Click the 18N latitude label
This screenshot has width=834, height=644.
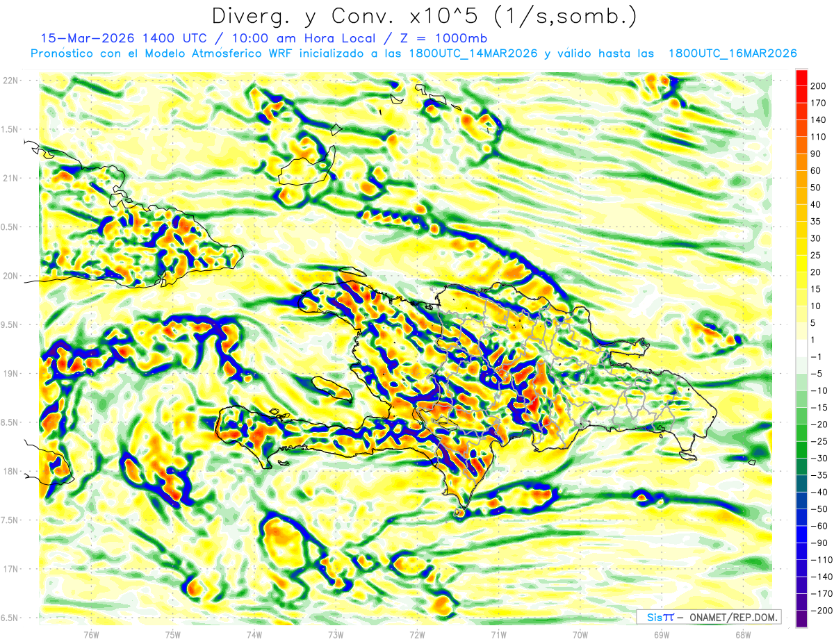pos(10,471)
